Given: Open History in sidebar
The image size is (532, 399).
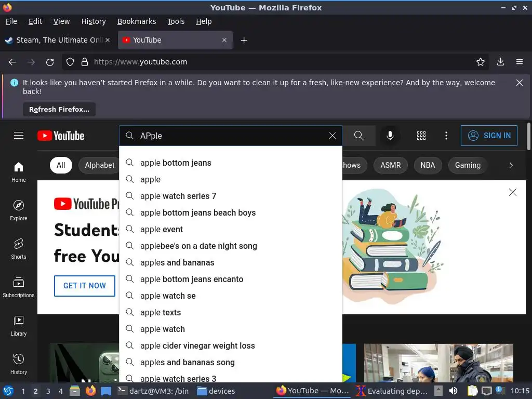Looking at the screenshot, I should point(19,364).
